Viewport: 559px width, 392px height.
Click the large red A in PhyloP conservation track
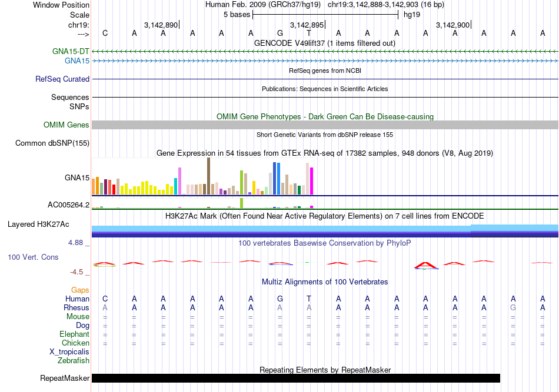(x=426, y=265)
